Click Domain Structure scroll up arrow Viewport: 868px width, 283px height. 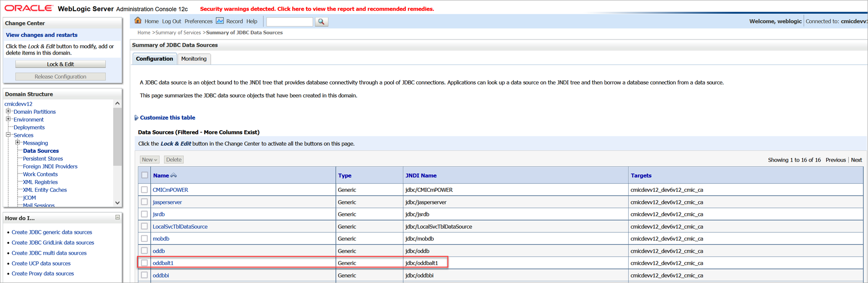117,103
